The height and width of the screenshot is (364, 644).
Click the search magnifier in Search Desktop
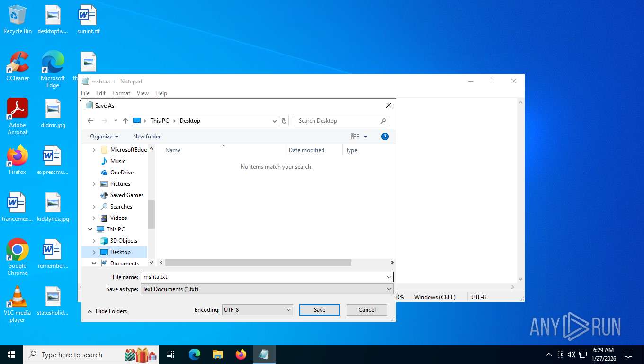(x=384, y=121)
